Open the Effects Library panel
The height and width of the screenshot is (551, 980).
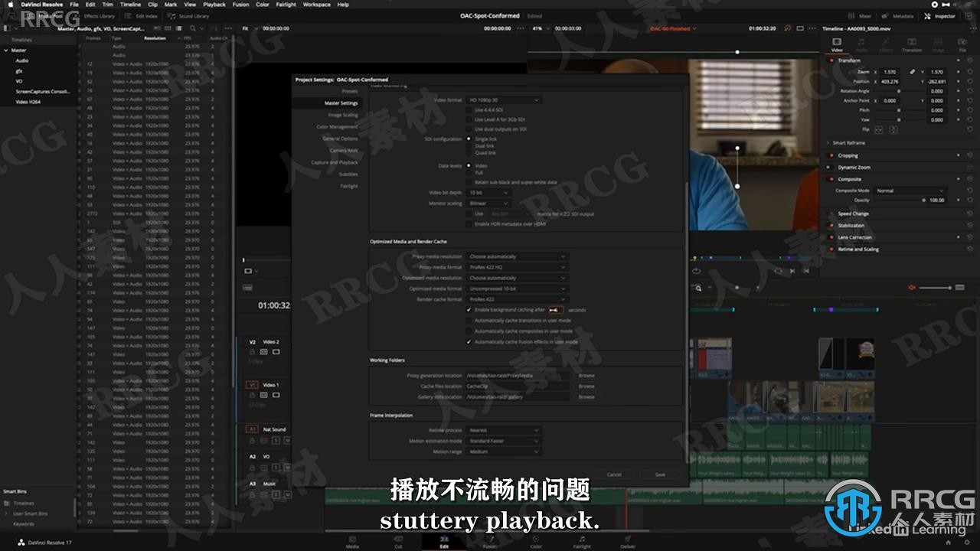pos(94,15)
